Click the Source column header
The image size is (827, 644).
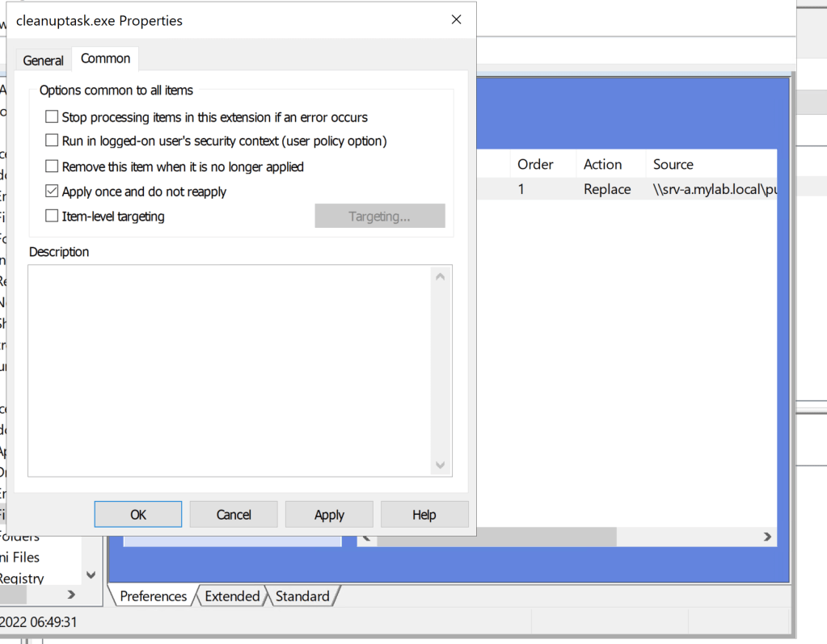[x=673, y=164]
